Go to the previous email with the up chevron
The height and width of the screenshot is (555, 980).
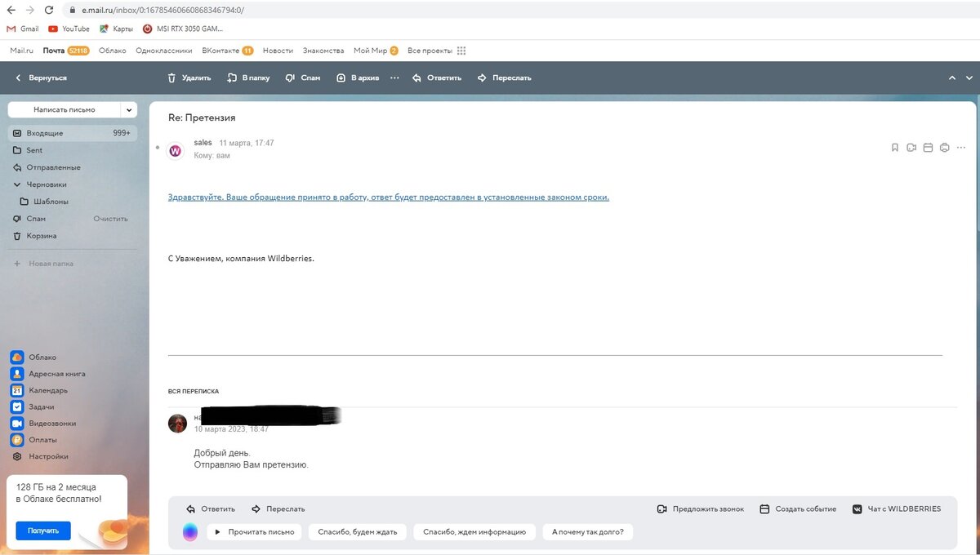click(951, 78)
